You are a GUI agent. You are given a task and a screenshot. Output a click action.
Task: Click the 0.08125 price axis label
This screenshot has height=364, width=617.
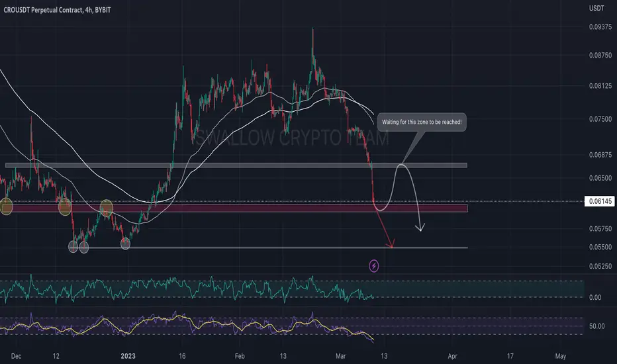point(600,86)
